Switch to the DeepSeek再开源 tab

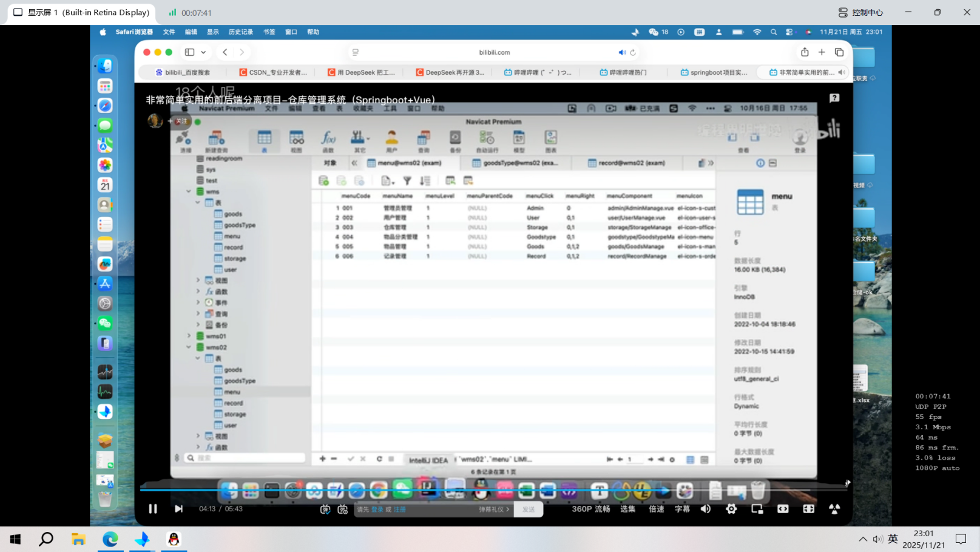coord(450,72)
